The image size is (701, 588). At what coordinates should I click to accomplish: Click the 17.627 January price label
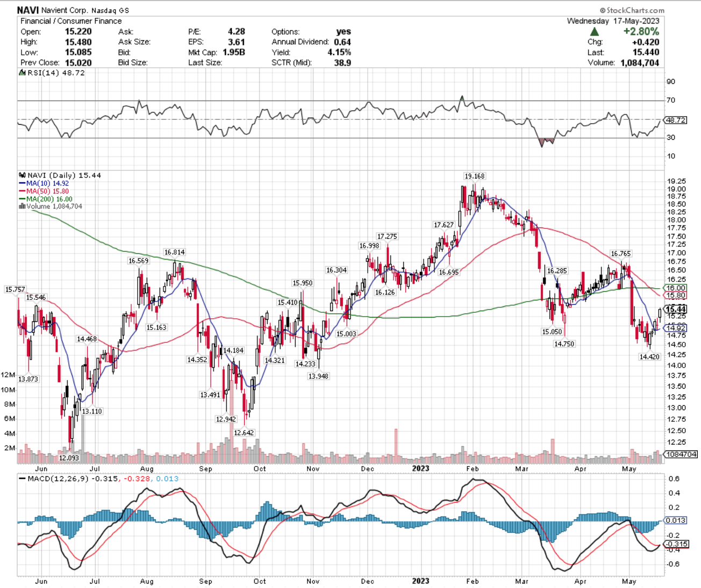(444, 225)
